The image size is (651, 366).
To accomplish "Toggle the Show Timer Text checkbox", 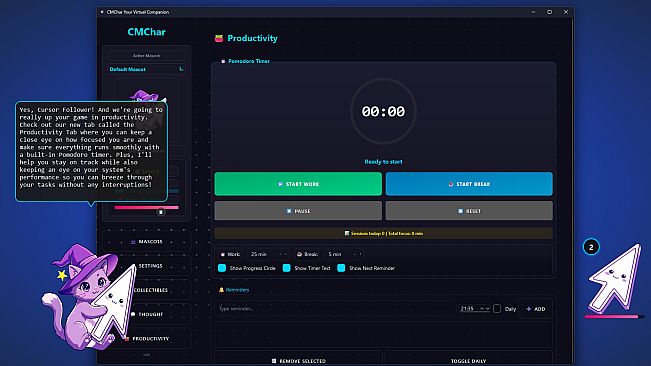I will [x=286, y=268].
